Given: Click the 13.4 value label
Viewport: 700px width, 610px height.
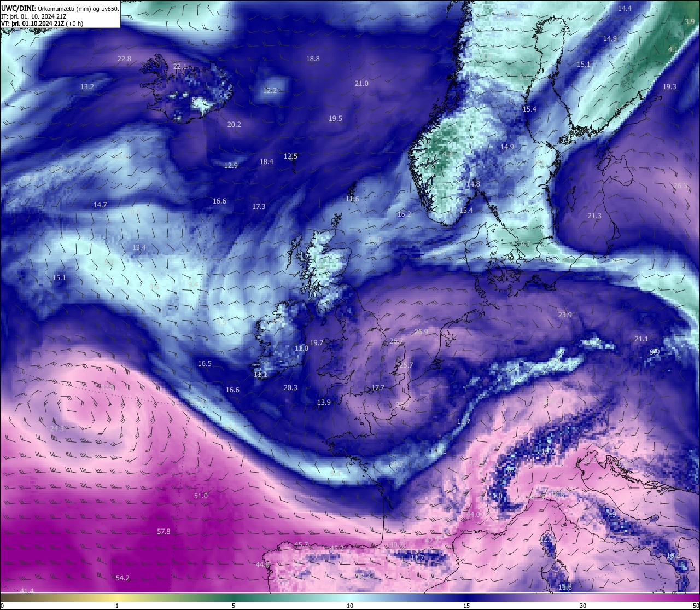Looking at the screenshot, I should (139, 247).
